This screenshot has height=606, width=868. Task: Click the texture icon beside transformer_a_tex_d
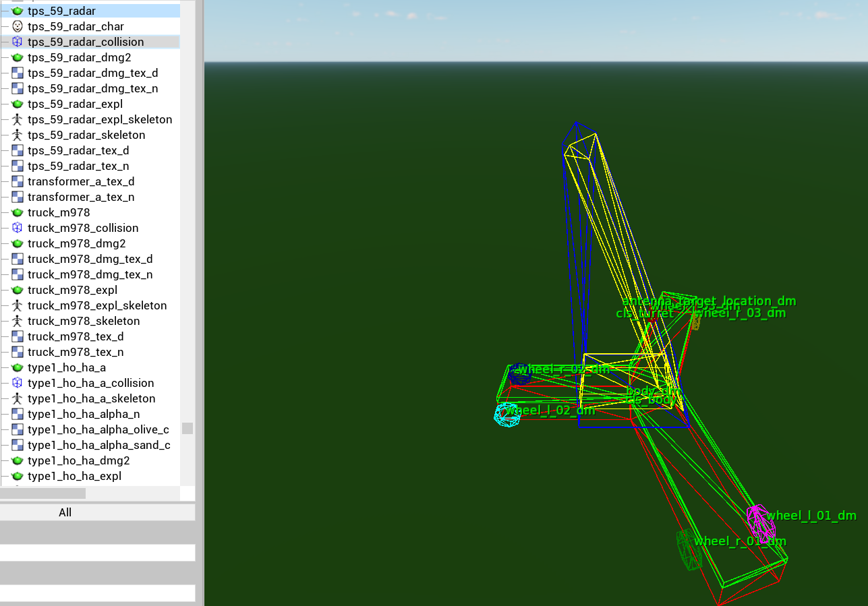[18, 181]
